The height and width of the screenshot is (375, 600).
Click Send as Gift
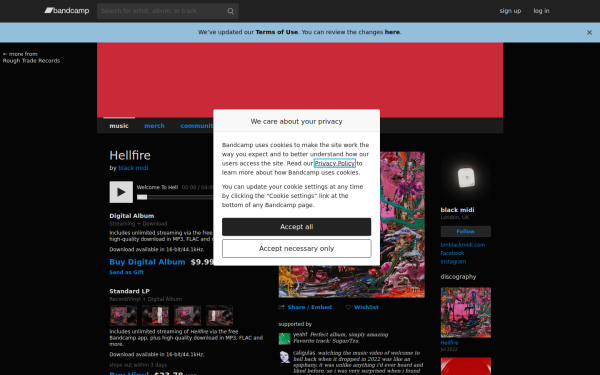point(126,272)
